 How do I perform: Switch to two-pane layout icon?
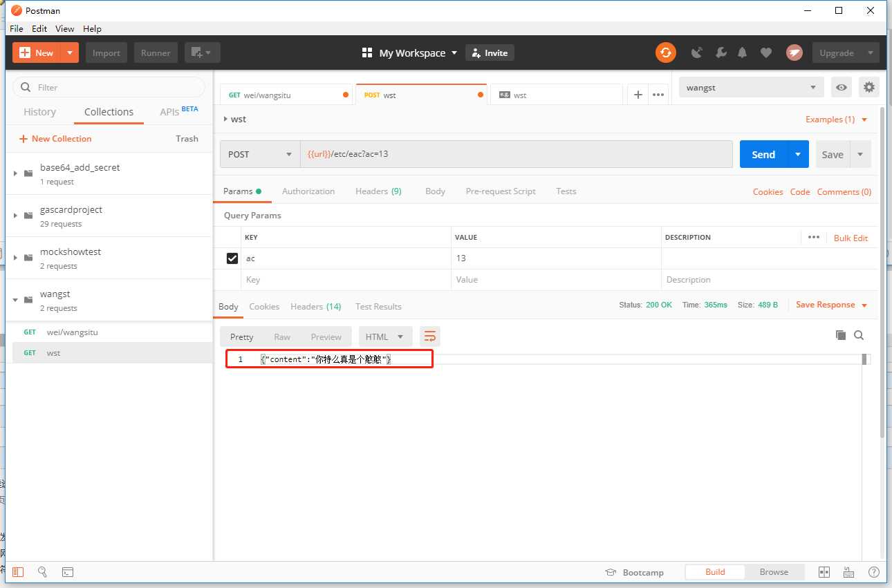pyautogui.click(x=824, y=572)
